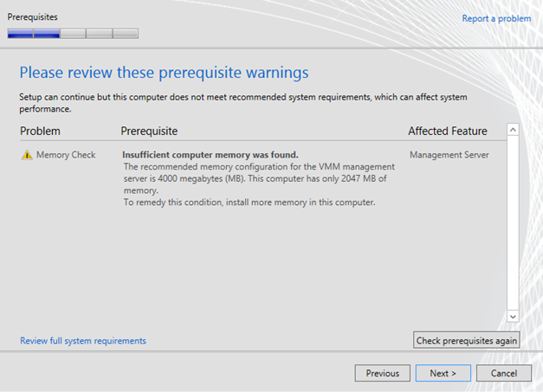Click the scroll up arrow
The width and height of the screenshot is (543, 392).
pyautogui.click(x=513, y=130)
